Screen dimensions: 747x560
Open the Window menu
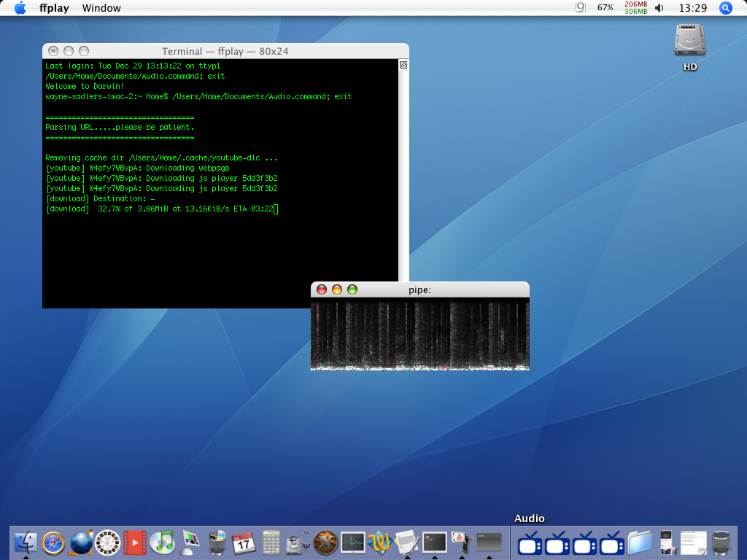point(101,8)
